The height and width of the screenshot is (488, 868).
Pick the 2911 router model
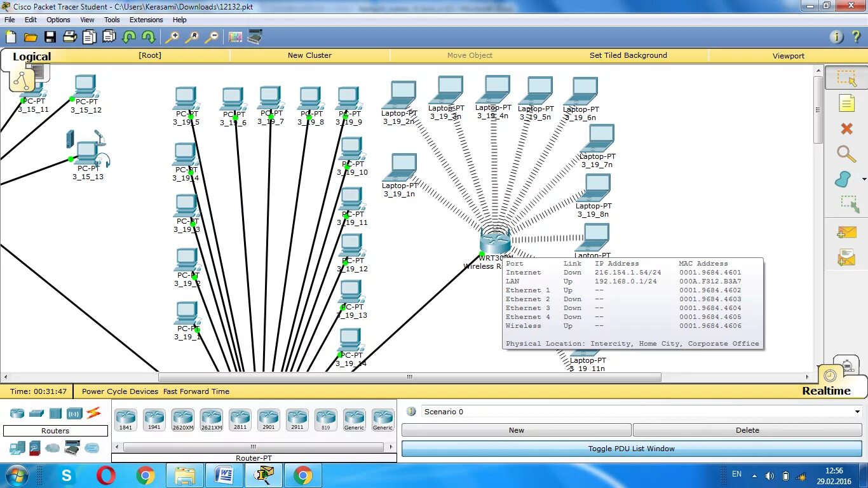(297, 419)
